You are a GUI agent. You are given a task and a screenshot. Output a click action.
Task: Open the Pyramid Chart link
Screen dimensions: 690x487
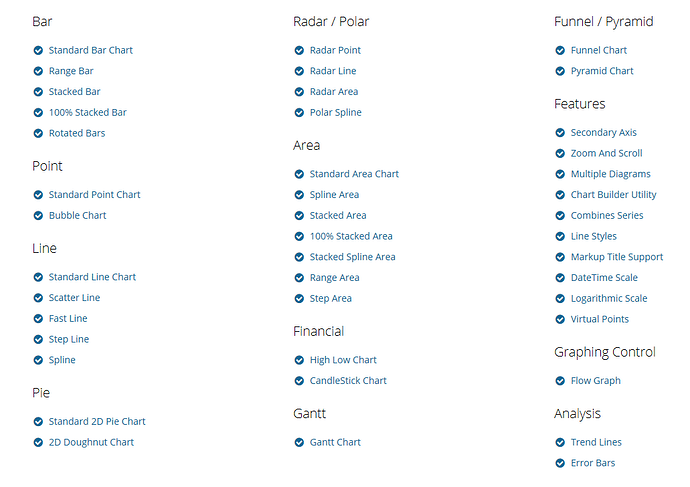602,71
